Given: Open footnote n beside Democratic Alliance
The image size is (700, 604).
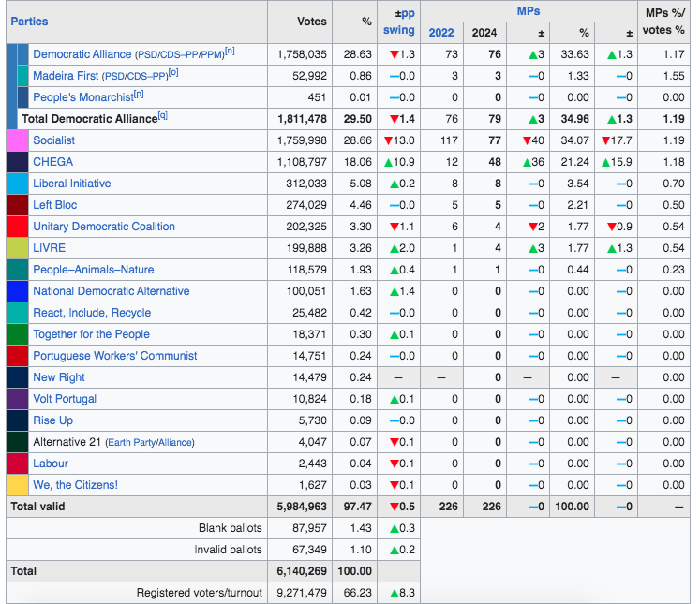Looking at the screenshot, I should (231, 52).
